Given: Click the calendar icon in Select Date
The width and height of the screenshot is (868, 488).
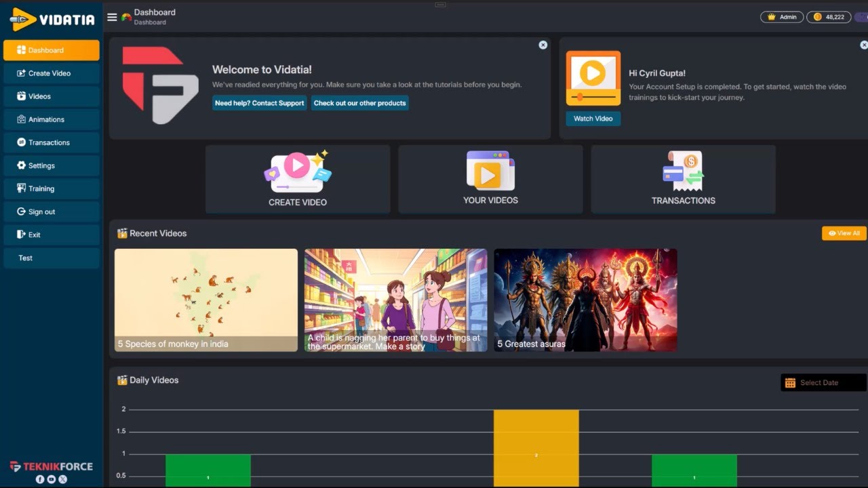Looking at the screenshot, I should pyautogui.click(x=790, y=383).
